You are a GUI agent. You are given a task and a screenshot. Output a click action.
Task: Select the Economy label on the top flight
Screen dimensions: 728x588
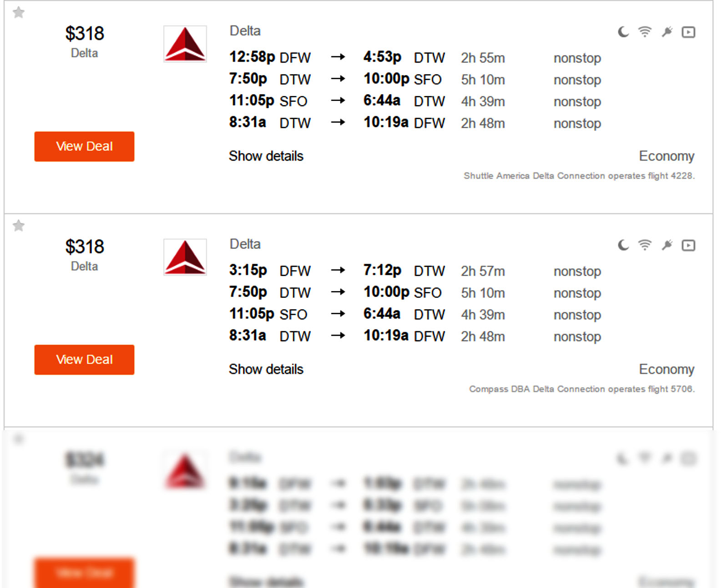[x=666, y=156]
